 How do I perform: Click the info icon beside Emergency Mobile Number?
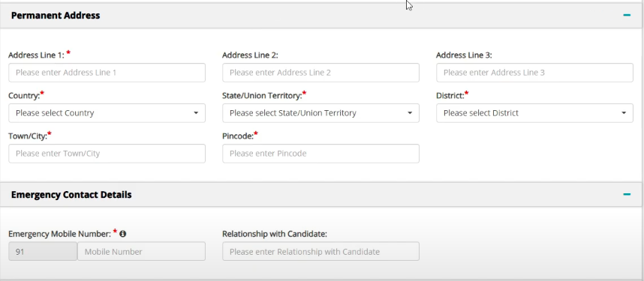(122, 234)
